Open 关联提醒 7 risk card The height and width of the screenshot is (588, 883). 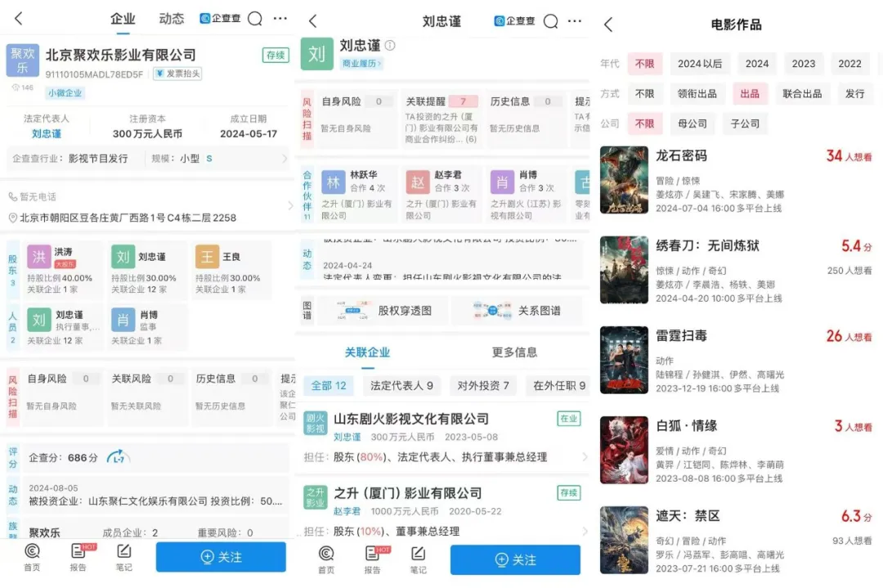pos(441,119)
